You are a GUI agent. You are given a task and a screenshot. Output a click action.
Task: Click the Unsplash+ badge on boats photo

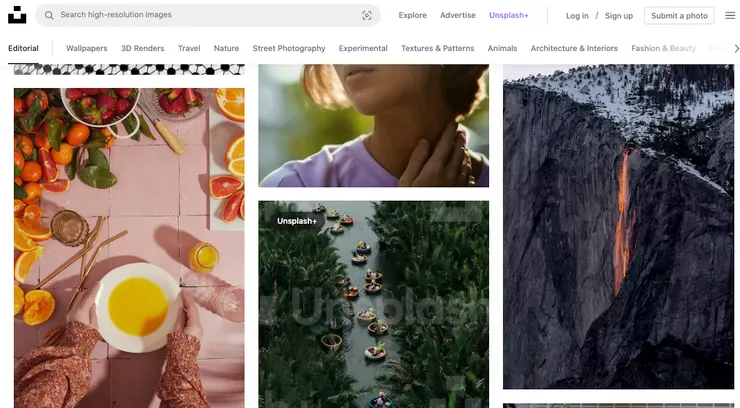(297, 221)
